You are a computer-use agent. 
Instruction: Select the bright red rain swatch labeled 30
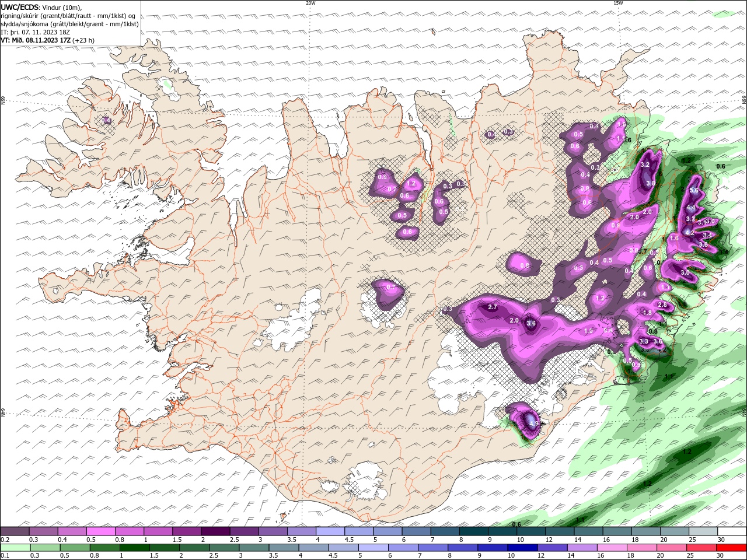coord(732,548)
